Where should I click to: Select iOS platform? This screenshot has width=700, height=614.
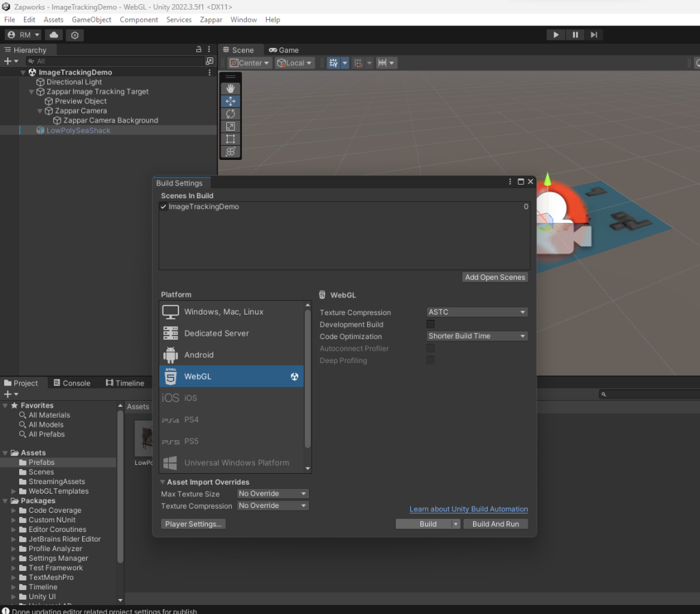point(231,398)
